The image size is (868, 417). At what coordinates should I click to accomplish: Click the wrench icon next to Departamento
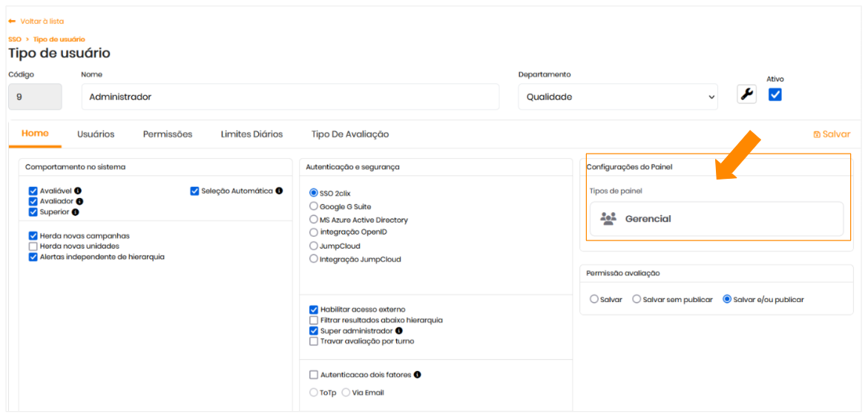click(746, 94)
